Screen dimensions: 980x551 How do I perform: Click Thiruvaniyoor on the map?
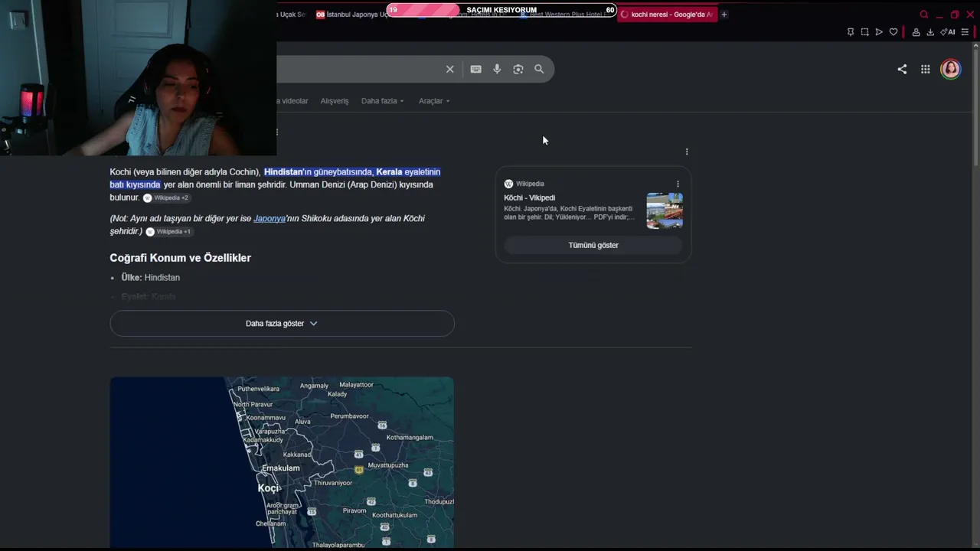[x=333, y=483]
